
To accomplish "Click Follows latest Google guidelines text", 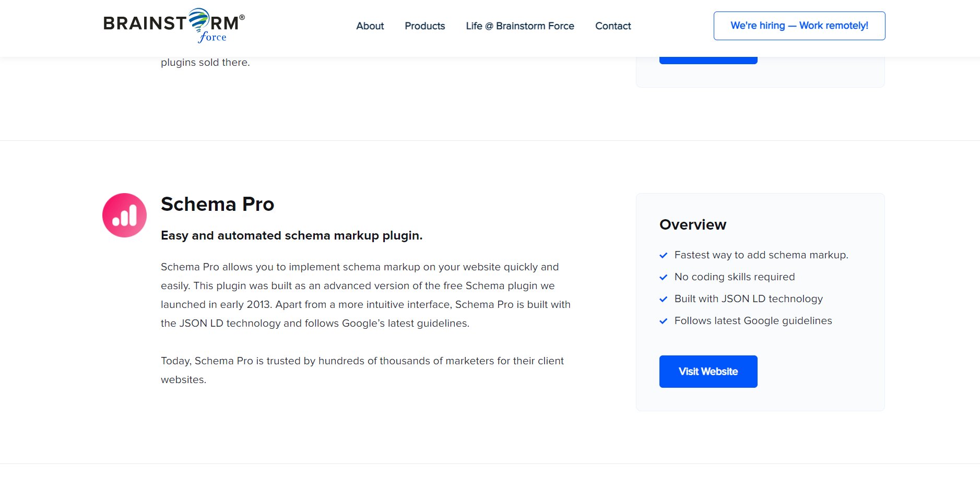I will [x=753, y=320].
